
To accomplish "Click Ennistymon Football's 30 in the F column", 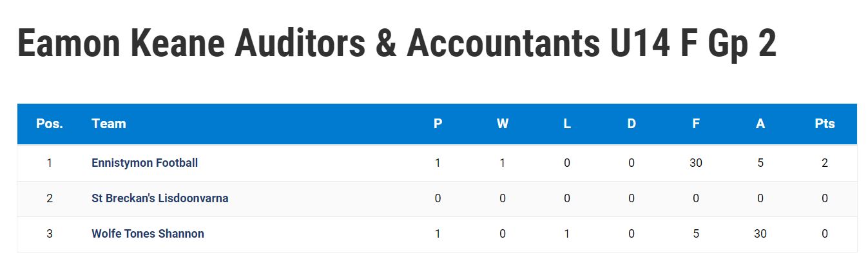I will pyautogui.click(x=696, y=163).
